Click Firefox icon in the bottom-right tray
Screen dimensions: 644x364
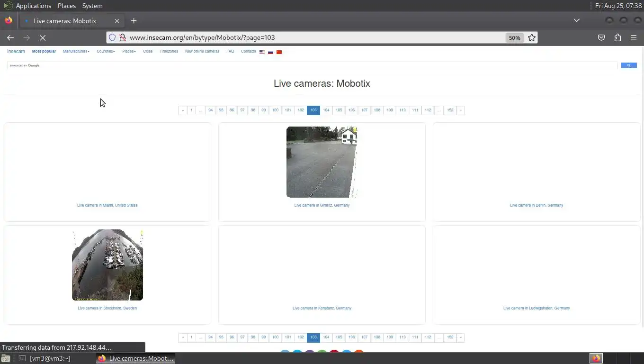tap(596, 358)
